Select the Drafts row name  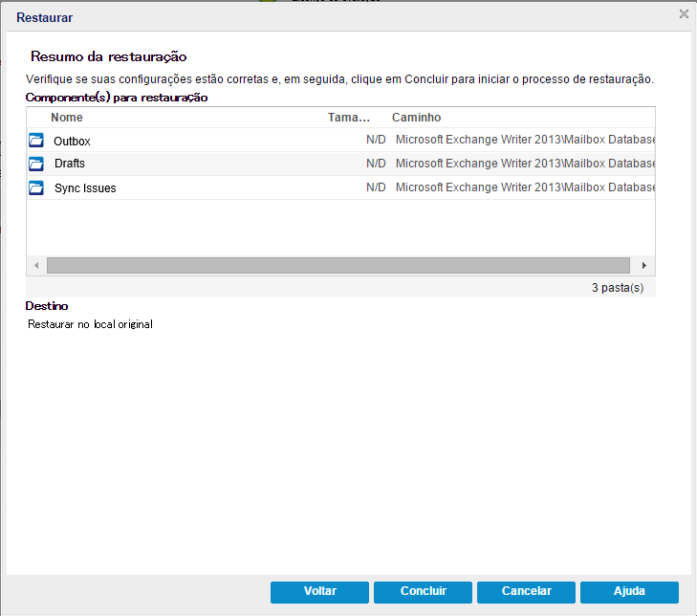click(70, 164)
